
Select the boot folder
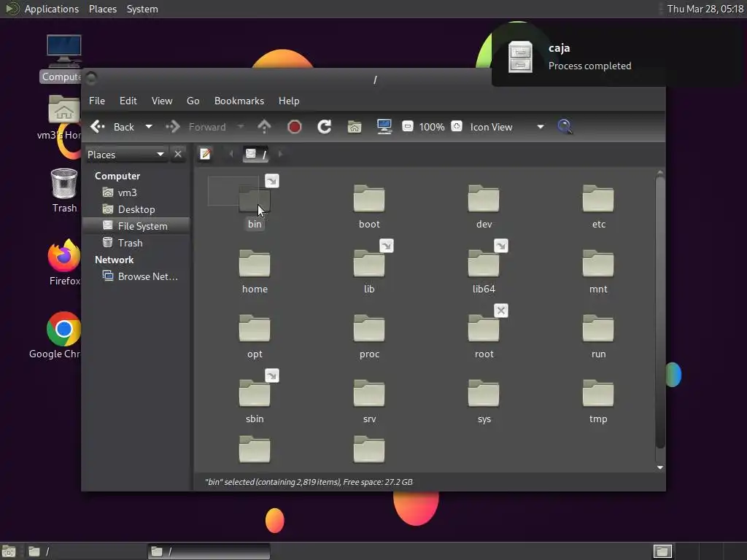(368, 199)
